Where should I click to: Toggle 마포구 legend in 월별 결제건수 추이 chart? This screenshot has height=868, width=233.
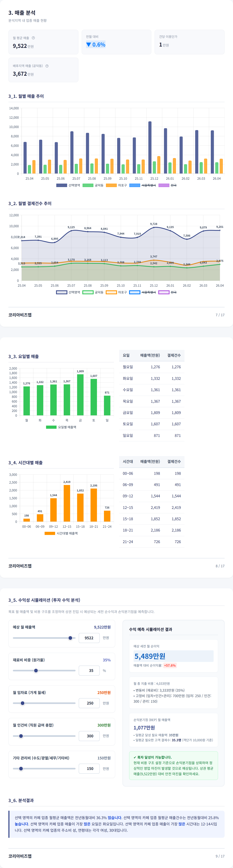pyautogui.click(x=116, y=292)
